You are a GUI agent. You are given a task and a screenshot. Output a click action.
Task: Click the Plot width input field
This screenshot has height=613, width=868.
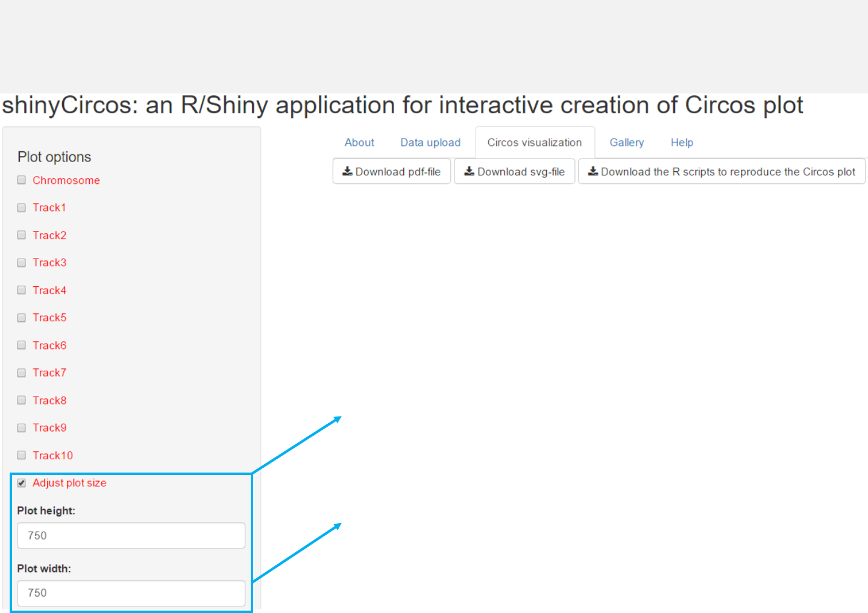[131, 593]
